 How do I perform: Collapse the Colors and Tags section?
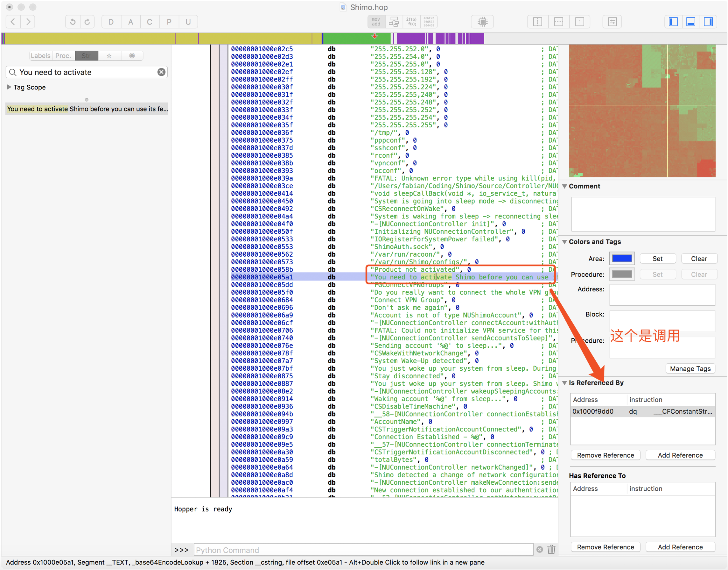[565, 242]
